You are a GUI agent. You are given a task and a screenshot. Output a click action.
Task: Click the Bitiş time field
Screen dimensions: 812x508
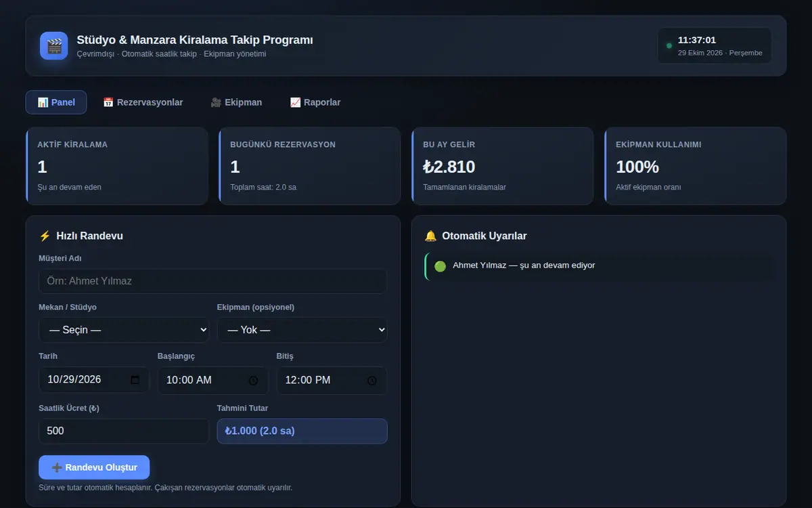coord(332,380)
